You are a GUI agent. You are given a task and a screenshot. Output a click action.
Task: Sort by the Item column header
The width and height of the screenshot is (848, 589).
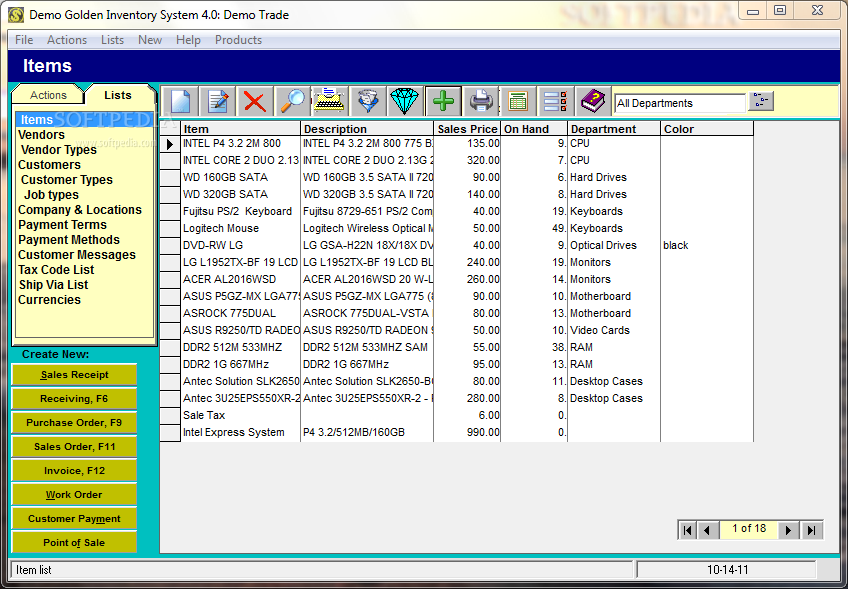(x=240, y=129)
